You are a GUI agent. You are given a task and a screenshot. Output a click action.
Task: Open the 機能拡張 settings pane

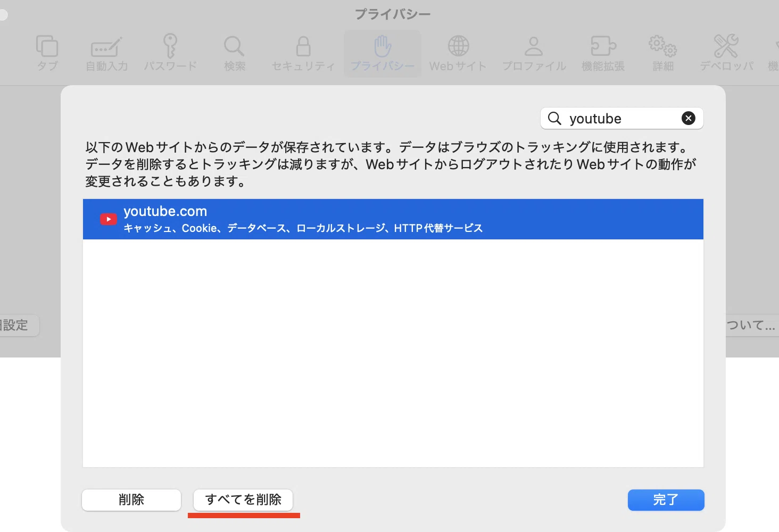coord(603,53)
